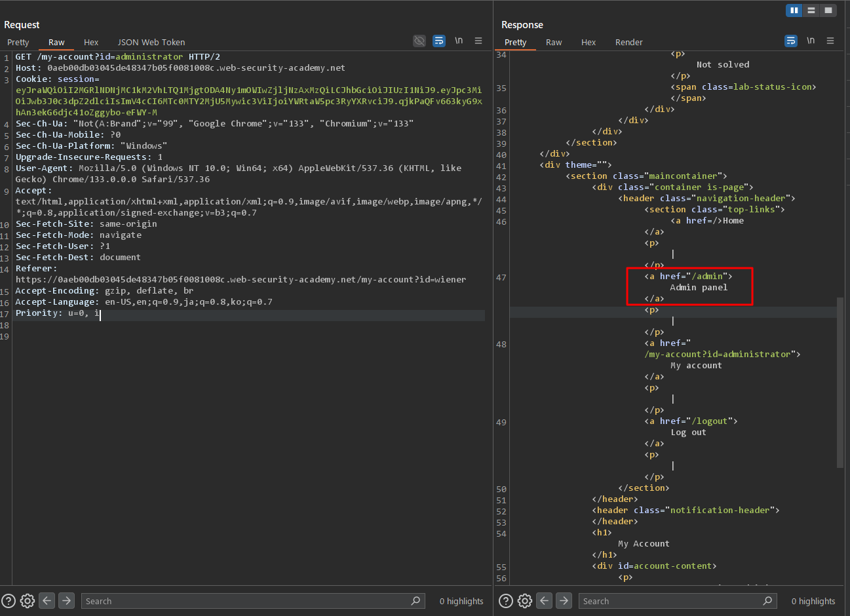Toggle non-printable characters (\n) in Request
Viewport: 850px width, 616px height.
[459, 41]
